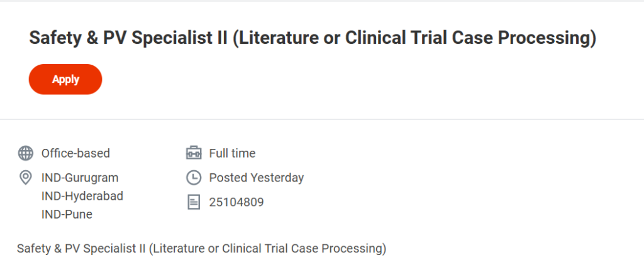Click the briefcase icon next to Full time
Image resolution: width=644 pixels, height=277 pixels.
coord(194,153)
